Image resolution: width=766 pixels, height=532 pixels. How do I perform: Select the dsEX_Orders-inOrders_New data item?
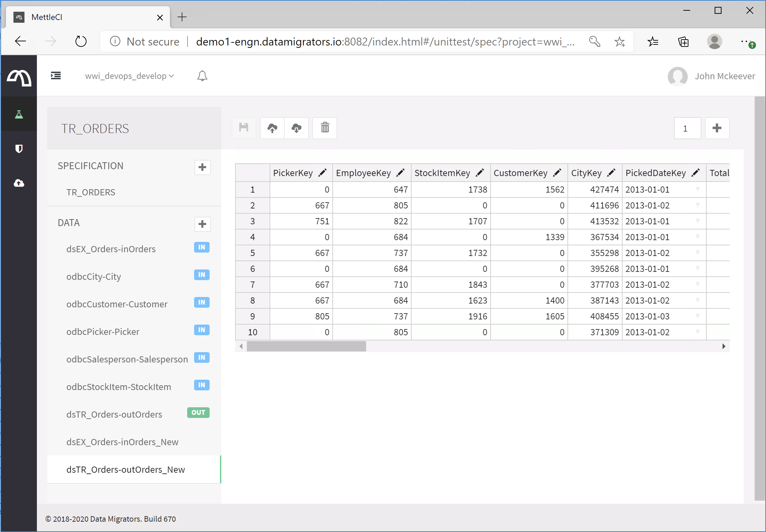[x=122, y=442]
